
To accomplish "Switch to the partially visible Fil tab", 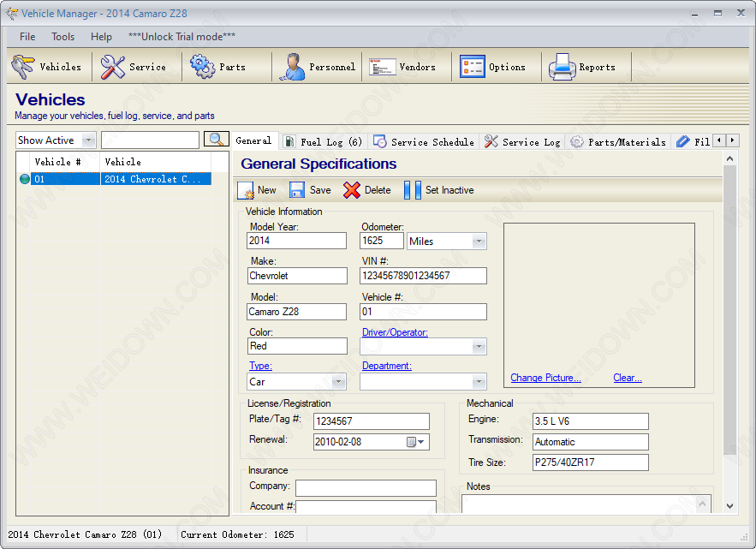I will [693, 141].
